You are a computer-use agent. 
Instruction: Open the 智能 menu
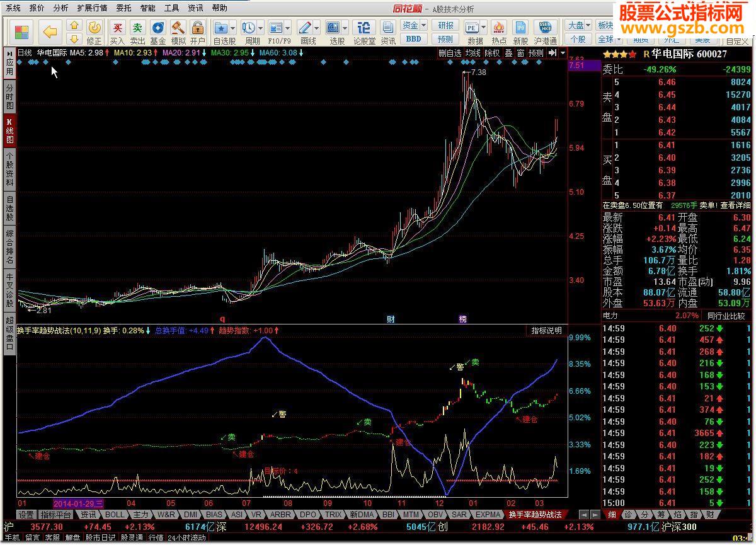coord(147,8)
